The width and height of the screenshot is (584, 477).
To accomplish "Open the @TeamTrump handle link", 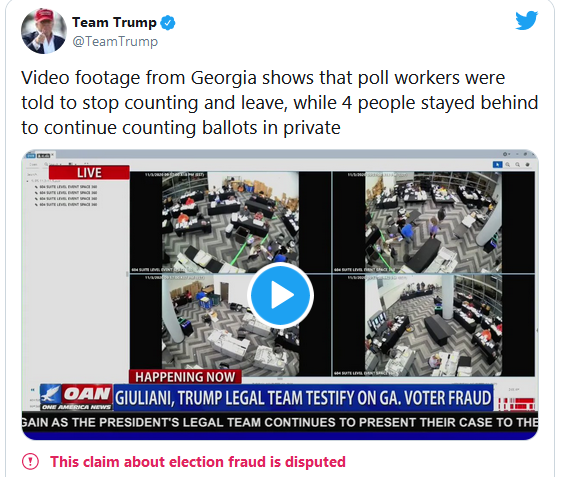I will coord(115,41).
